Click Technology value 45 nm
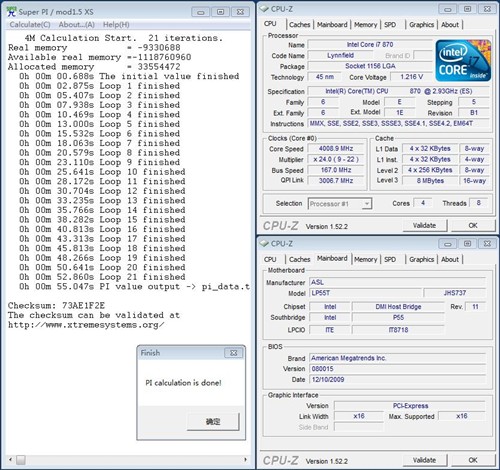The height and width of the screenshot is (470, 500). coord(325,77)
